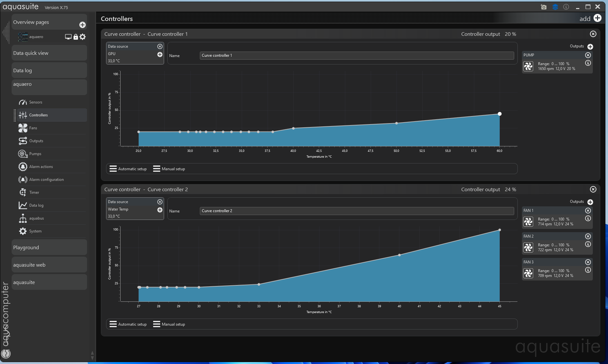Image resolution: width=608 pixels, height=364 pixels.
Task: Remove FAN 1 output
Action: tap(588, 211)
